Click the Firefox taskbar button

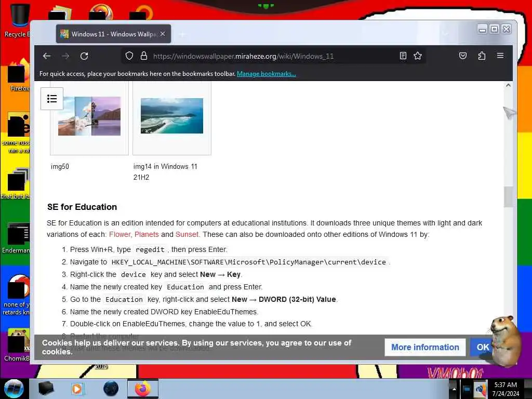click(x=143, y=389)
